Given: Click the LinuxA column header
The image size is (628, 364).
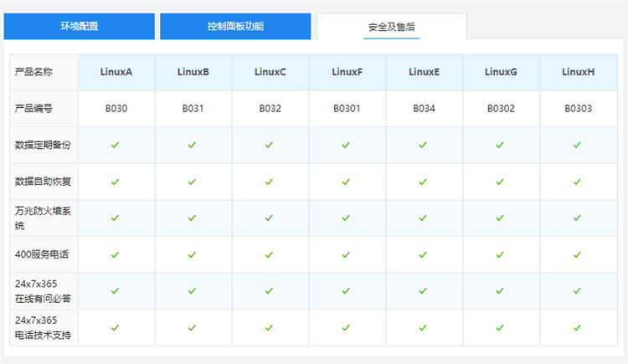Looking at the screenshot, I should pos(116,72).
